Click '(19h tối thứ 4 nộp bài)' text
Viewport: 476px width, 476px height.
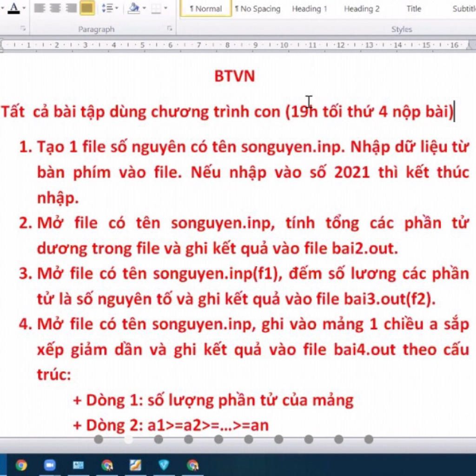pos(369,112)
